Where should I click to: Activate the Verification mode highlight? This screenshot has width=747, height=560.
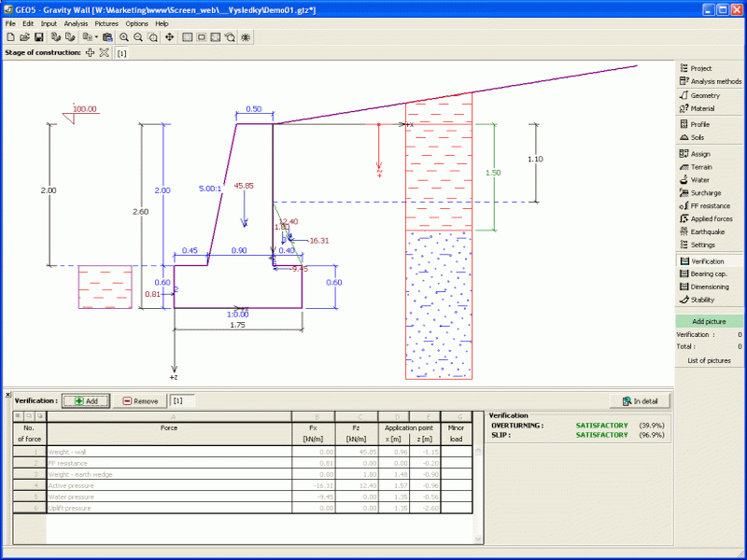point(708,260)
